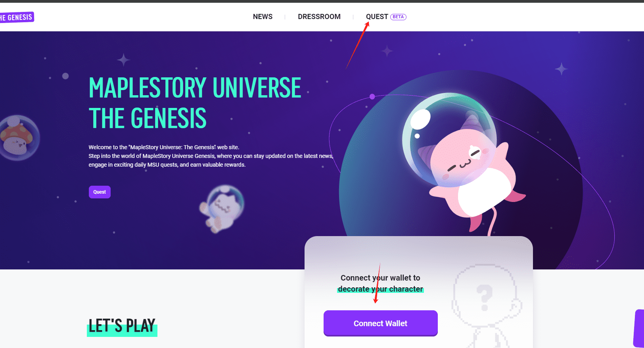
Task: Click the Genesis logo in header
Action: 17,17
